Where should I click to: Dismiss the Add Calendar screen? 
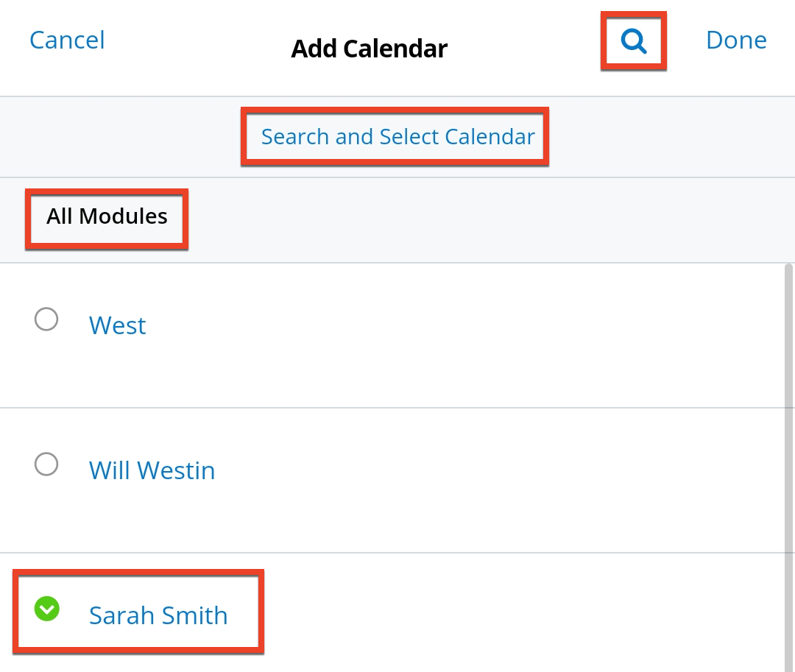click(x=66, y=40)
